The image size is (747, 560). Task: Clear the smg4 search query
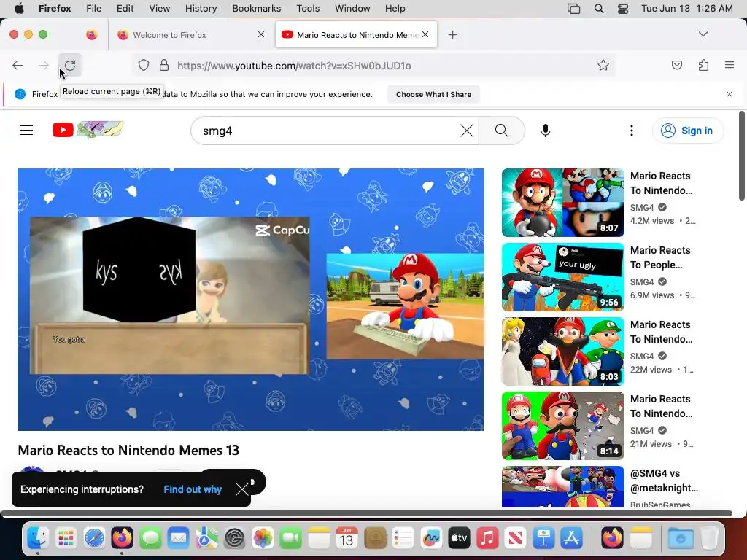467,131
